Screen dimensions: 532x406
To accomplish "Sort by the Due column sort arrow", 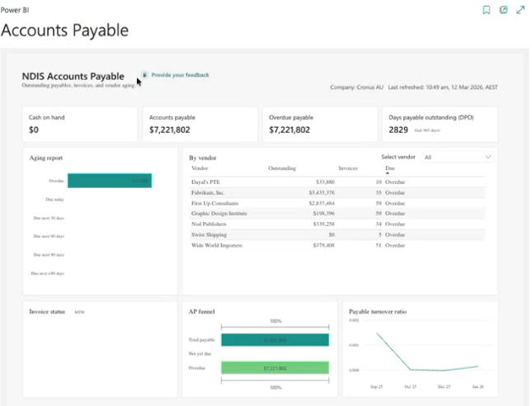I will point(388,173).
